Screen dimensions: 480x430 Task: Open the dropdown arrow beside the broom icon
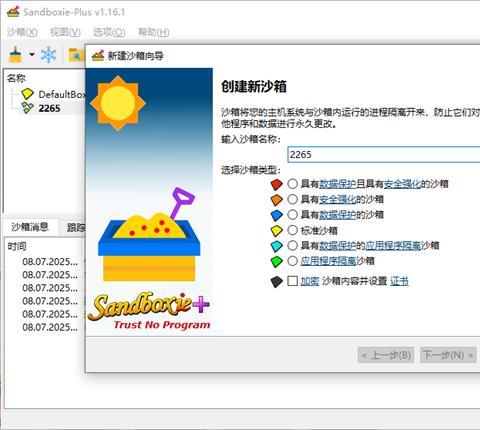(32, 54)
